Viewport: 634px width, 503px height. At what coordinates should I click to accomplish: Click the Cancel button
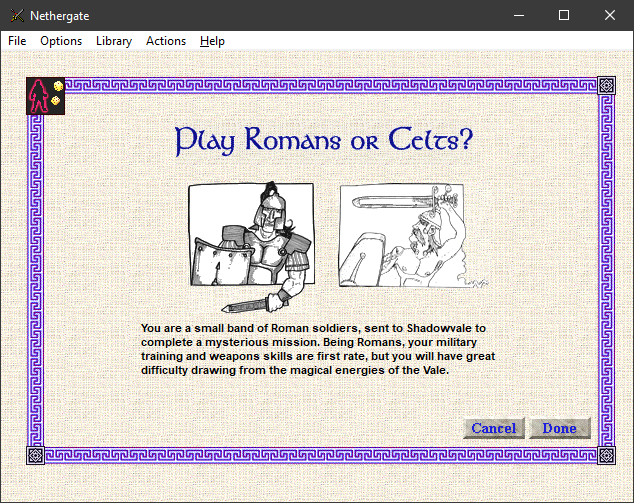[x=494, y=428]
